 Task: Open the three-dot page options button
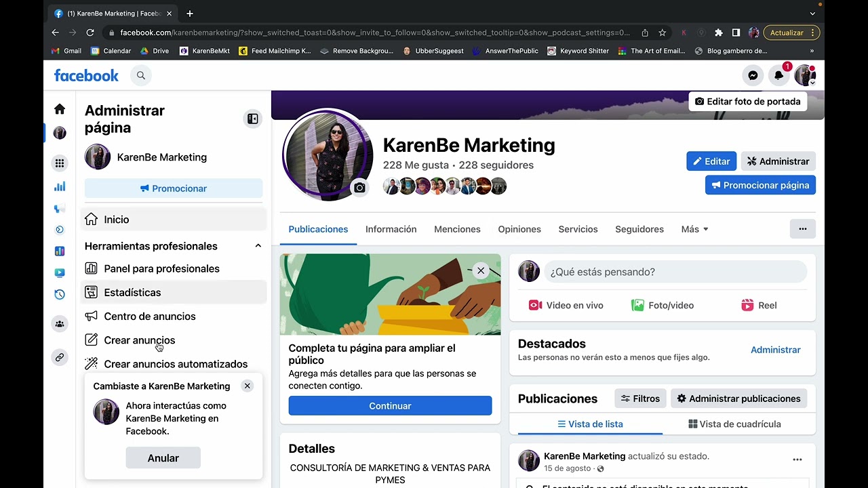click(802, 229)
